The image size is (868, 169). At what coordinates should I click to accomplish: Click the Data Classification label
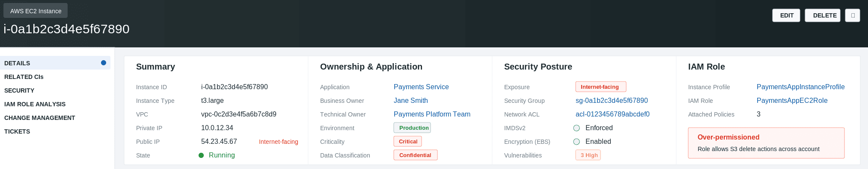345,155
